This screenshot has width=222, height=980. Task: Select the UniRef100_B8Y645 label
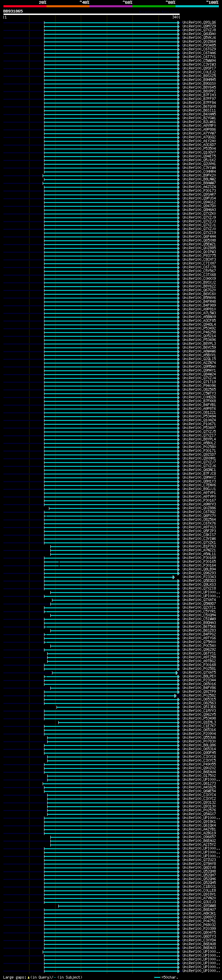point(199,88)
